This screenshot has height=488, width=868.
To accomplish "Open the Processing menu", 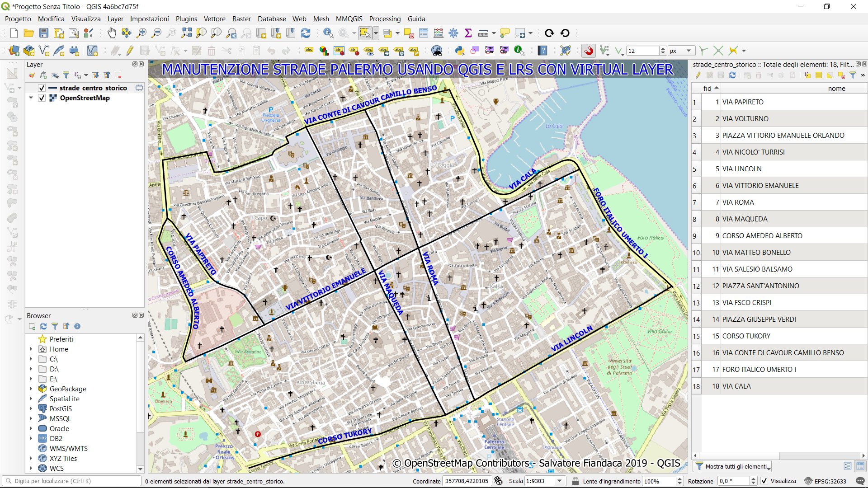I will (x=385, y=19).
